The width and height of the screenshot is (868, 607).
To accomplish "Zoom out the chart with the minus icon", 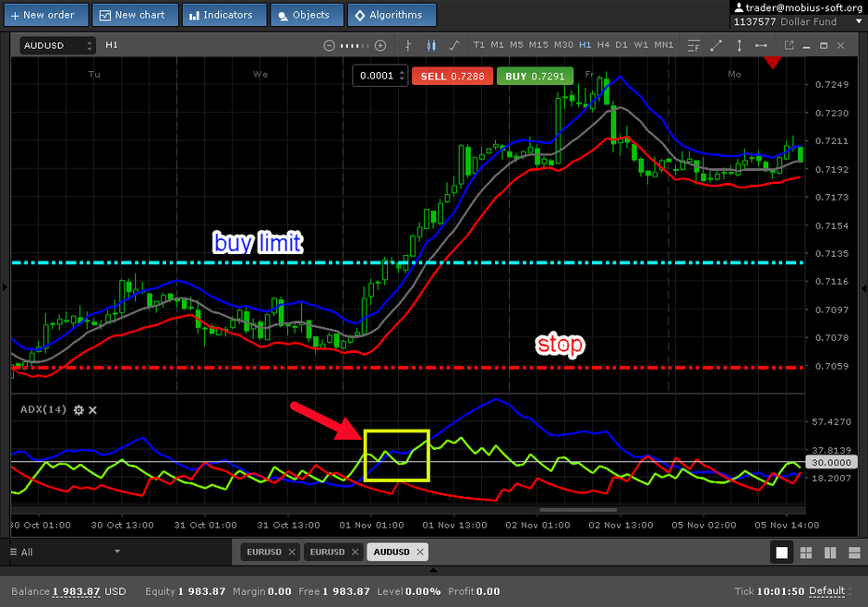I will point(329,45).
